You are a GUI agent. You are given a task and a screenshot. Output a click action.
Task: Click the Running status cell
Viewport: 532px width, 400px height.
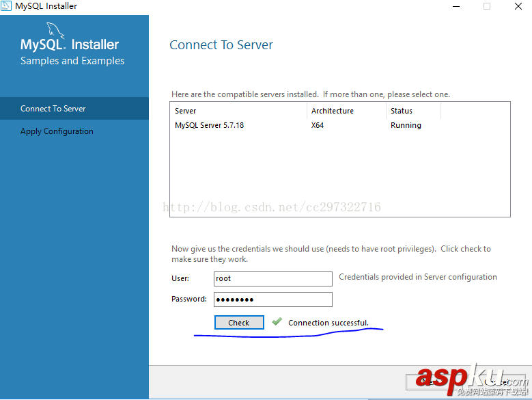(406, 125)
